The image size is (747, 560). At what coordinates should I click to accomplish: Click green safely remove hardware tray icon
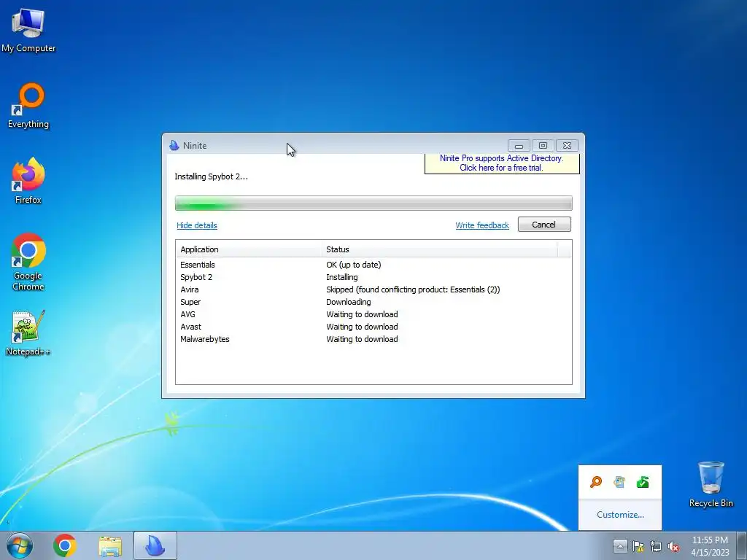(x=643, y=482)
